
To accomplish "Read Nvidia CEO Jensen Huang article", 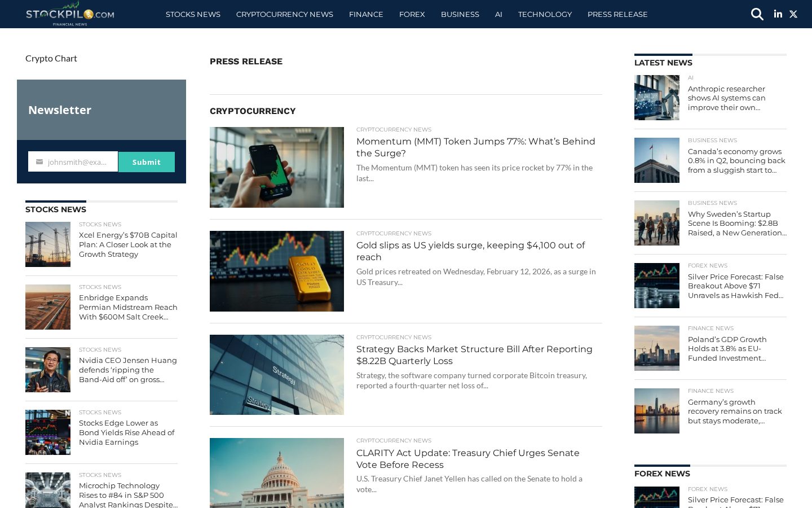I will [x=128, y=370].
